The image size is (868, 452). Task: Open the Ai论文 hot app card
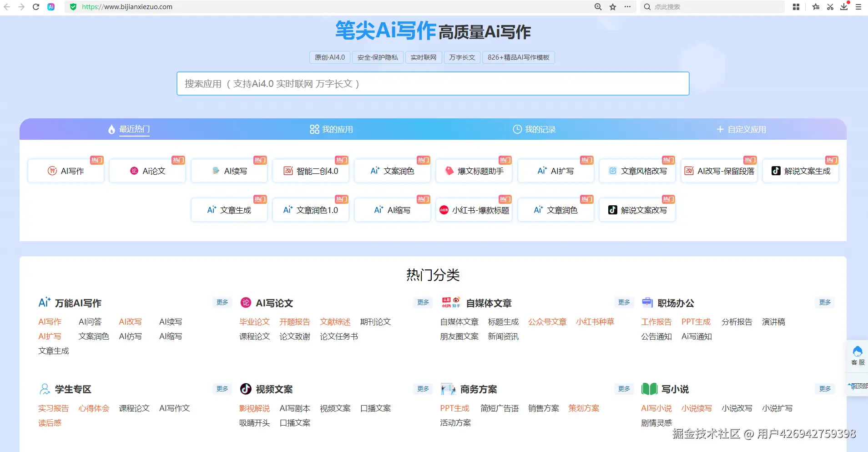click(147, 171)
